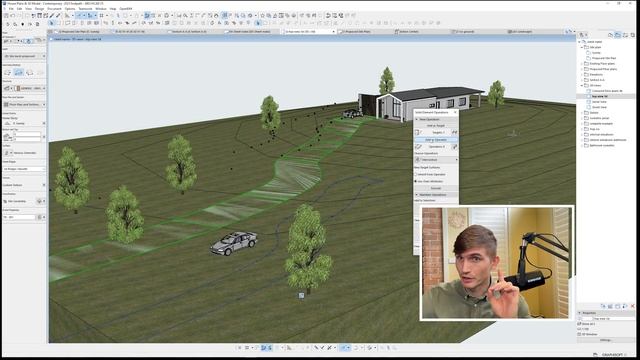Open the Floor Plan and Section dropdown

tap(24, 104)
